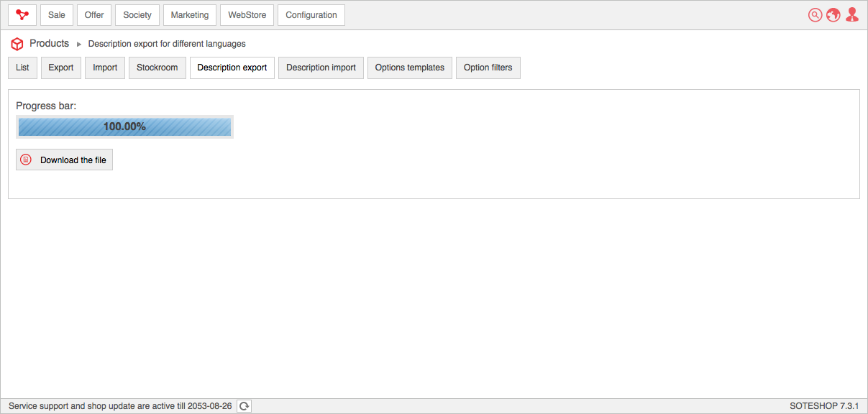Open the Society menu

click(137, 15)
